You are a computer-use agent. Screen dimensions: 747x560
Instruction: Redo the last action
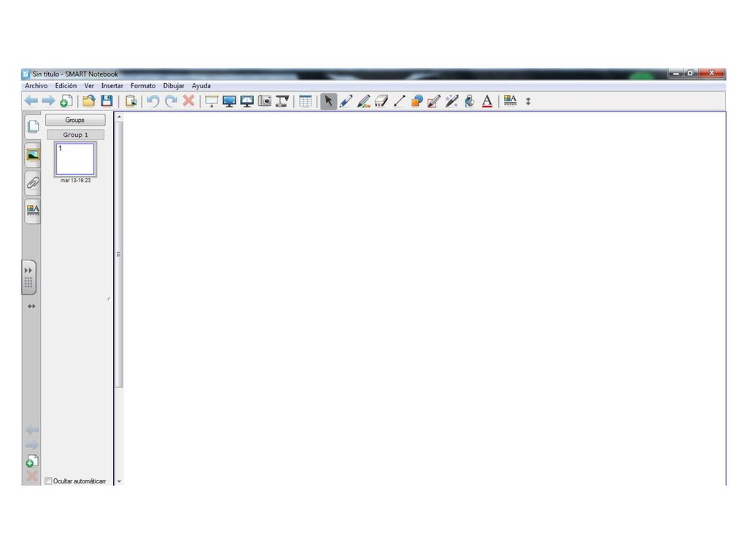(171, 101)
